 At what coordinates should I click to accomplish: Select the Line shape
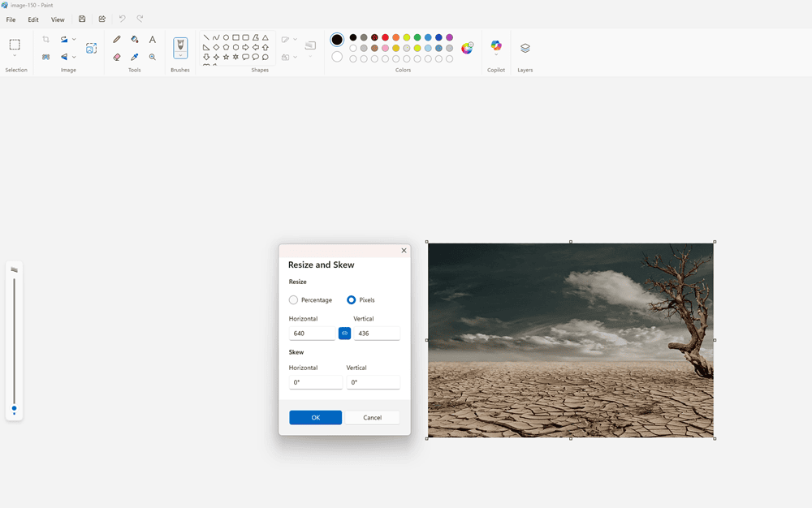pyautogui.click(x=206, y=37)
